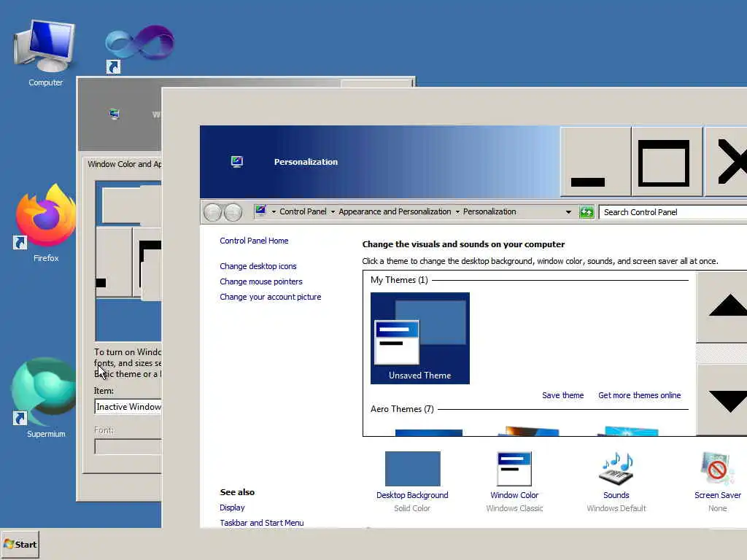Screen dimensions: 747x560
Task: Click the Aero Themes (7) heading
Action: (x=402, y=409)
